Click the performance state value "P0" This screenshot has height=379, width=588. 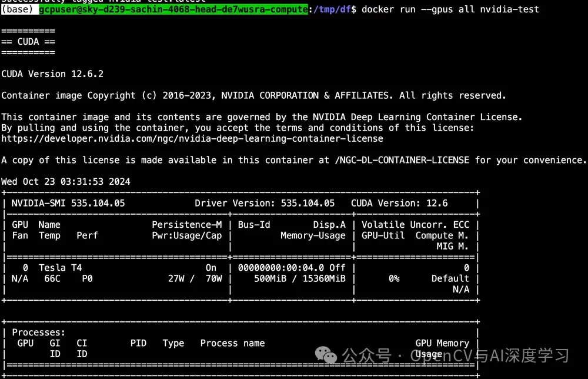88,279
